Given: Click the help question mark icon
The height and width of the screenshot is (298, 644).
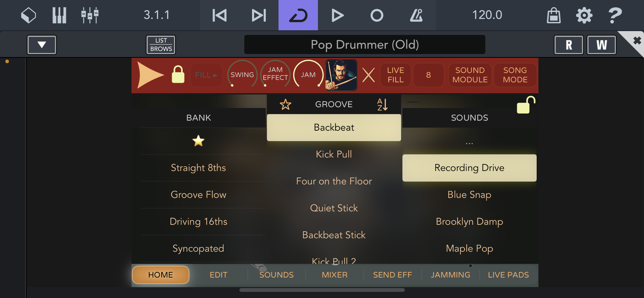Looking at the screenshot, I should [614, 15].
